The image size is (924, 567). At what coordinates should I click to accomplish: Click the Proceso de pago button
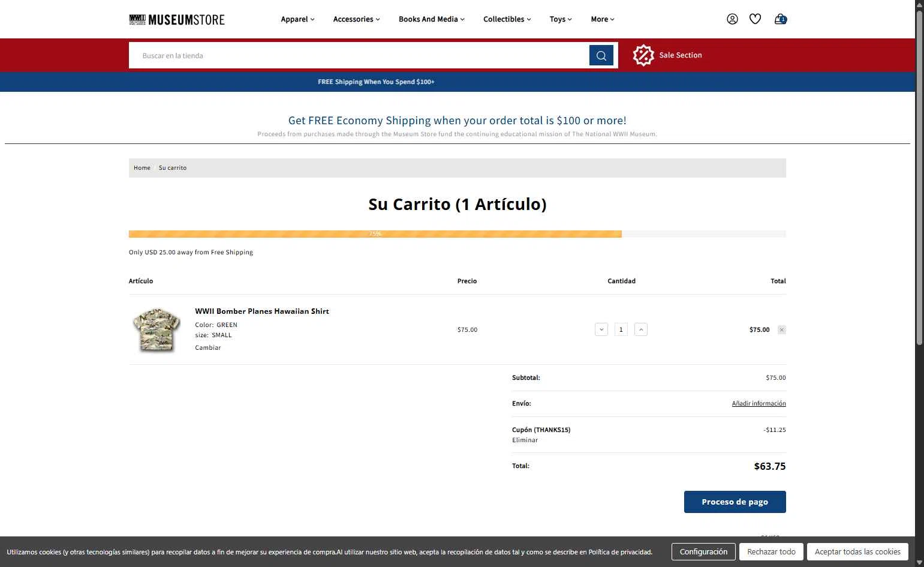click(735, 502)
